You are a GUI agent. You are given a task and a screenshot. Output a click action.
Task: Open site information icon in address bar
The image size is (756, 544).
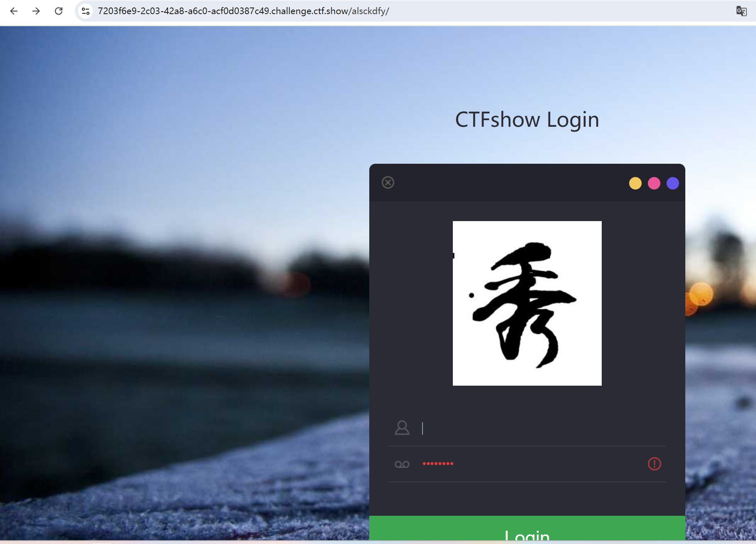(86, 11)
